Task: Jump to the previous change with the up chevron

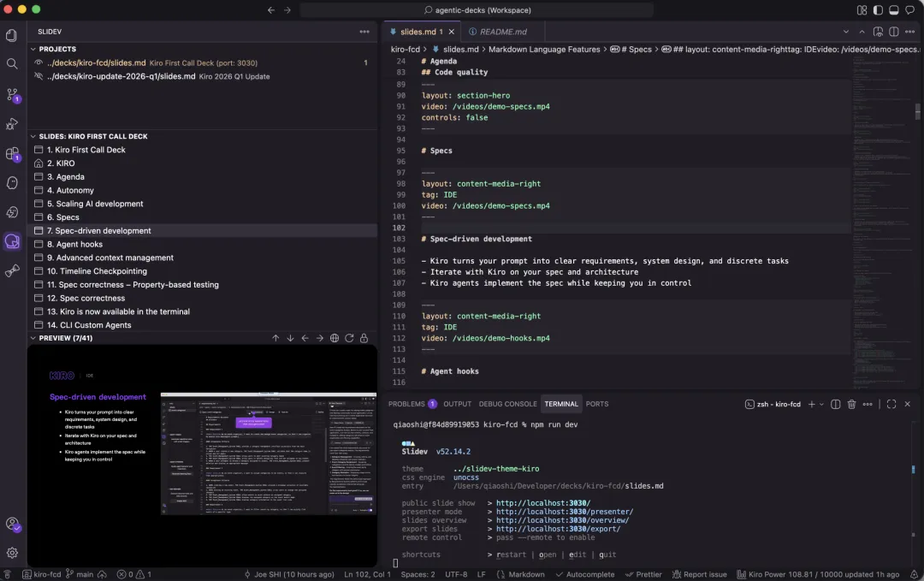Action: (862, 32)
